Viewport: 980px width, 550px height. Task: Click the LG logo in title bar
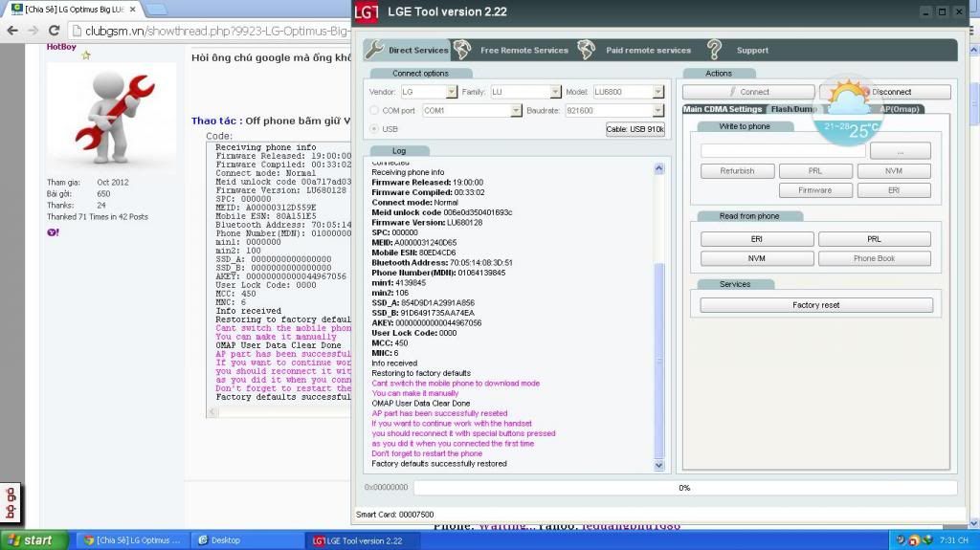(x=367, y=11)
